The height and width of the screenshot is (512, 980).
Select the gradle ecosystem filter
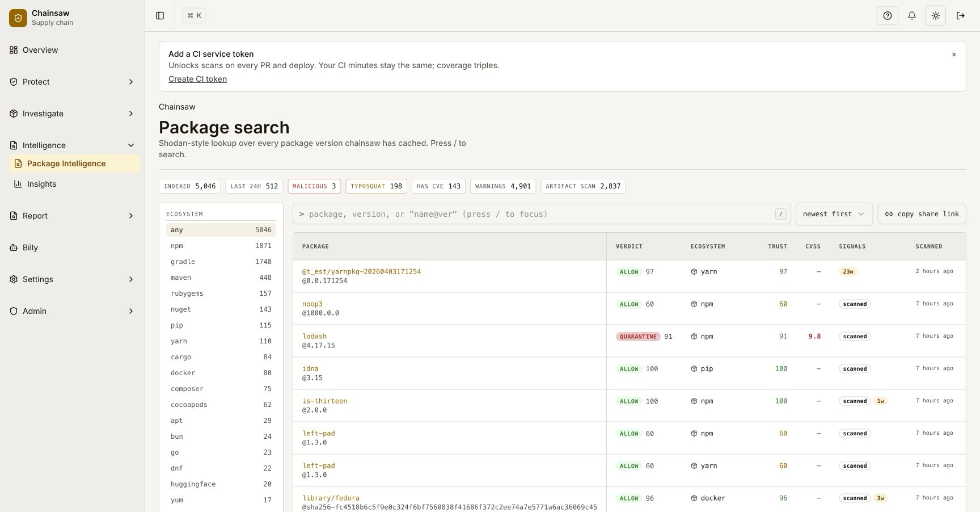(221, 262)
